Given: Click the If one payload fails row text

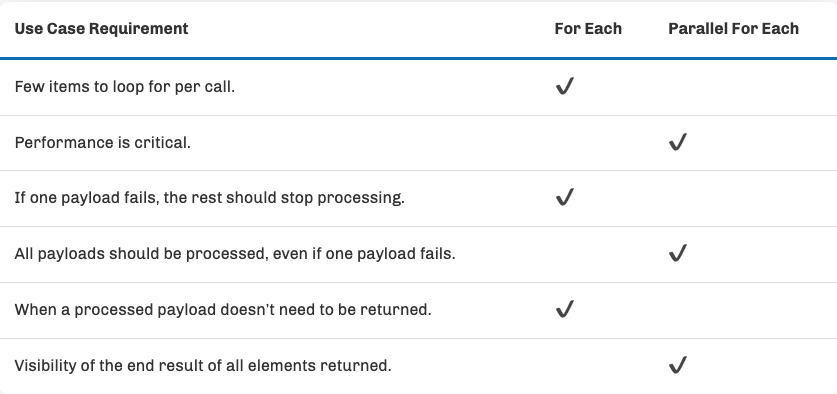Looking at the screenshot, I should [209, 198].
